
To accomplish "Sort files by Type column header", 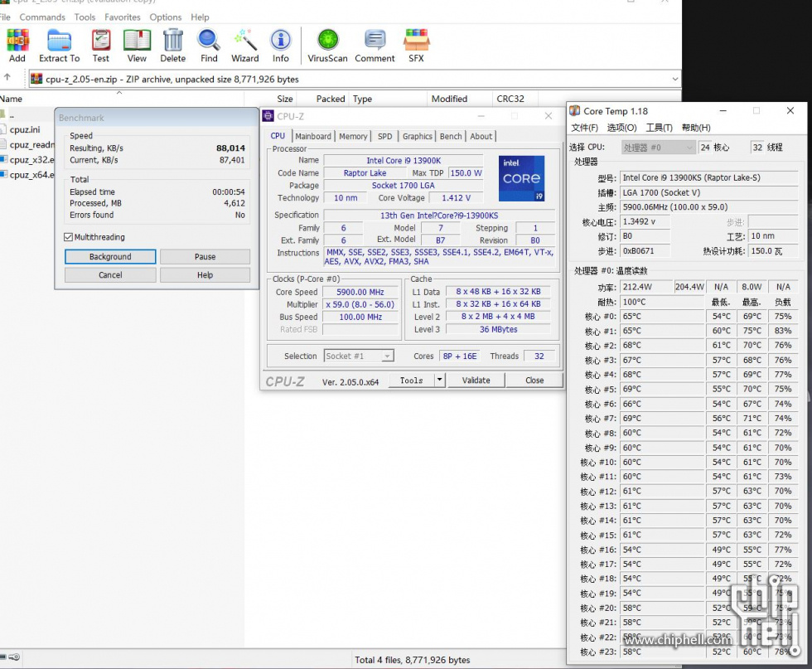I will point(389,99).
